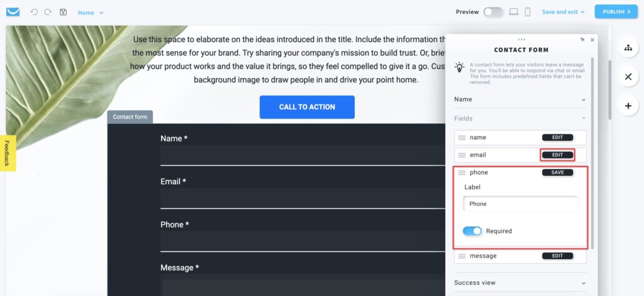Open the Home page dropdown
Viewport: 644px width, 296px height.
[91, 13]
